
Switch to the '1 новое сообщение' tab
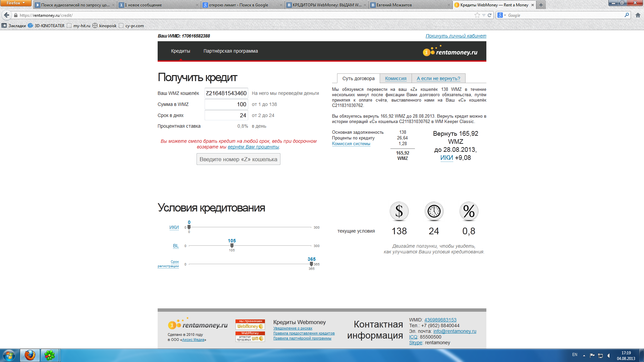[159, 5]
